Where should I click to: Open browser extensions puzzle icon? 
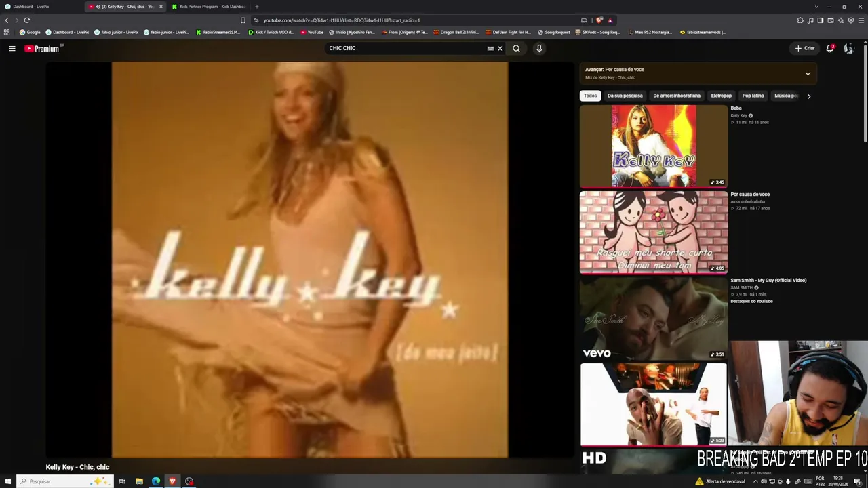coord(800,20)
